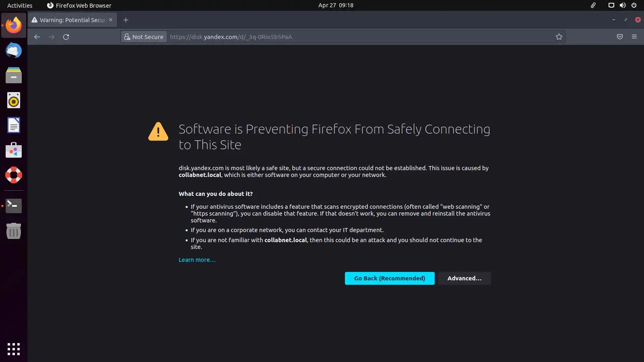Click the Not Secure lock indicator
Image resolution: width=644 pixels, height=362 pixels.
pyautogui.click(x=144, y=37)
